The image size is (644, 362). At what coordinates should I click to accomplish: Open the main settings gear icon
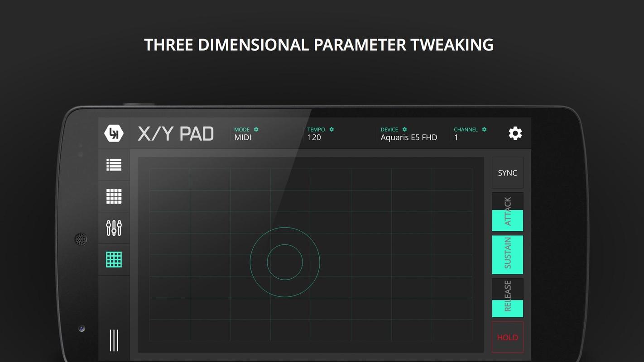pos(515,133)
